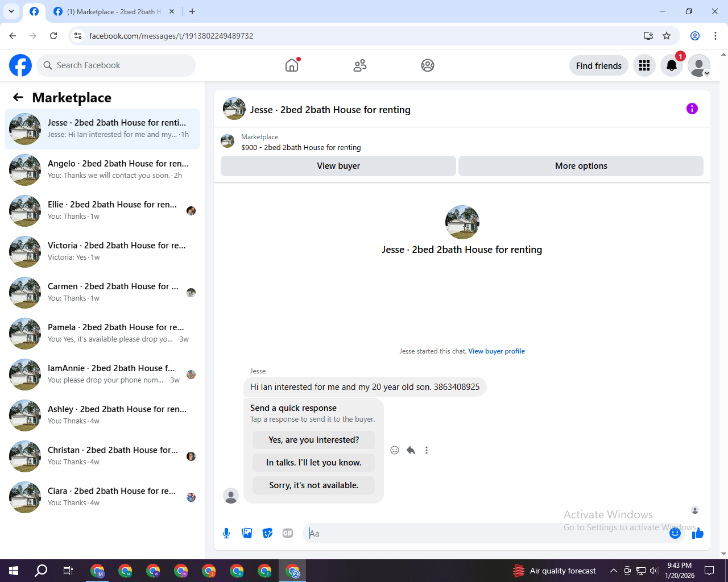Click the Facebook logo icon

[20, 65]
